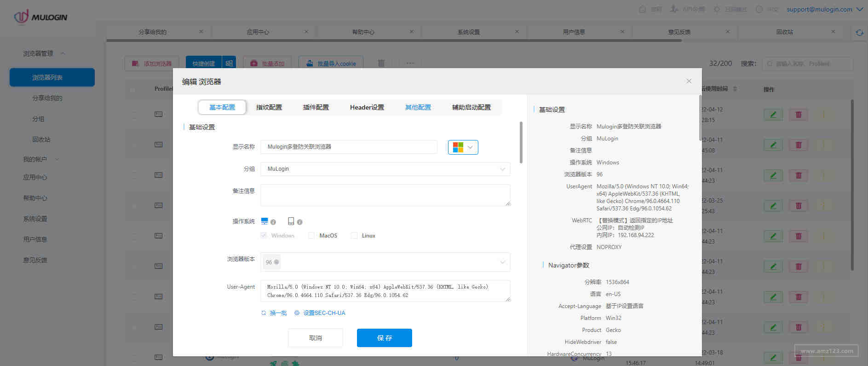Switch to Header设置 tab
The width and height of the screenshot is (868, 366).
point(367,107)
